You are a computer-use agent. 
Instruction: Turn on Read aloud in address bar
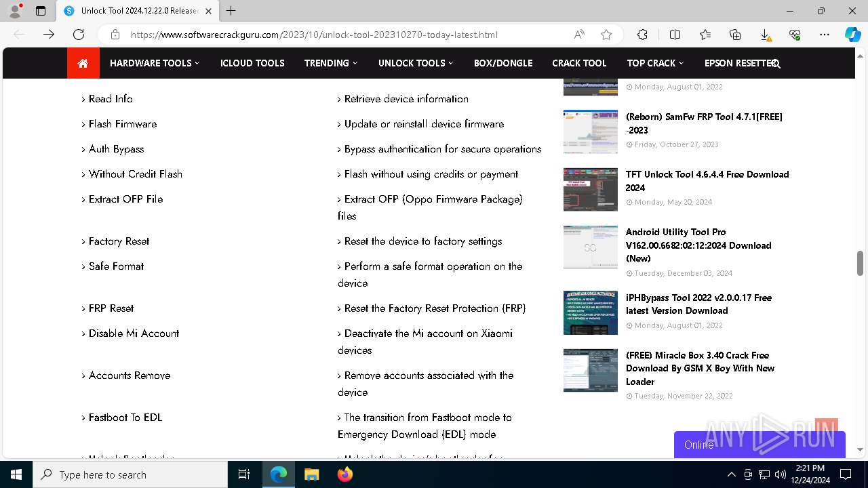(579, 35)
